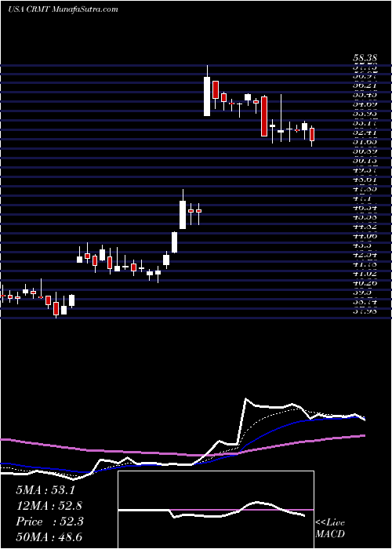
Task: Click the 50.89 price axis label
Action: pos(365,151)
